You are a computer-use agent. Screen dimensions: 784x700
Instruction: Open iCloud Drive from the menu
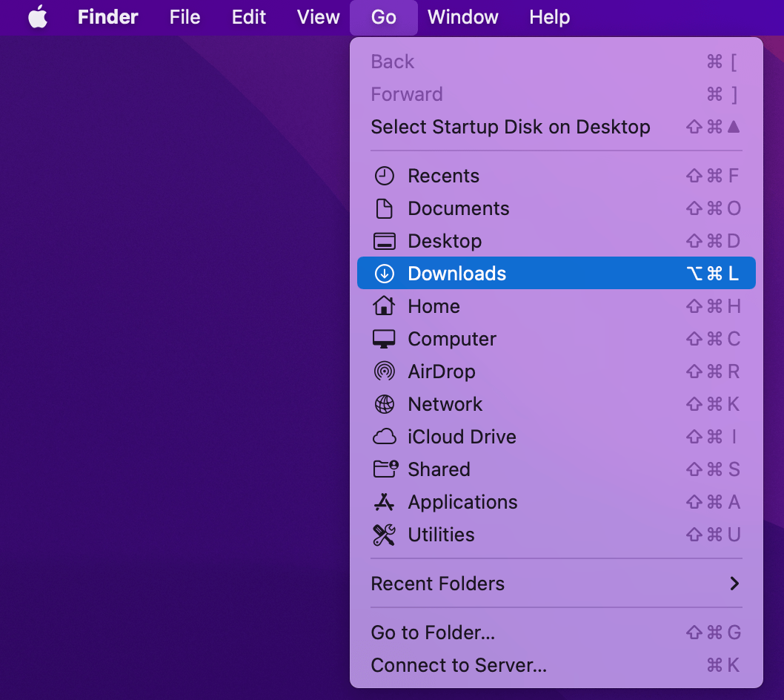coord(556,437)
